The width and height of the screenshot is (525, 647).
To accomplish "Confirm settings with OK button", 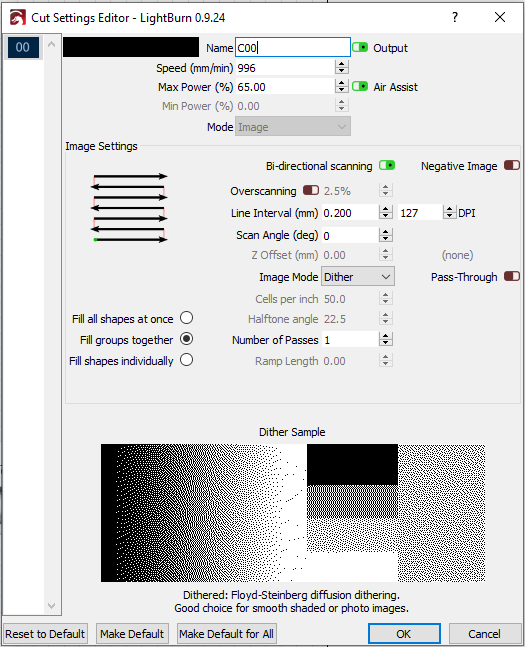I will [x=404, y=633].
